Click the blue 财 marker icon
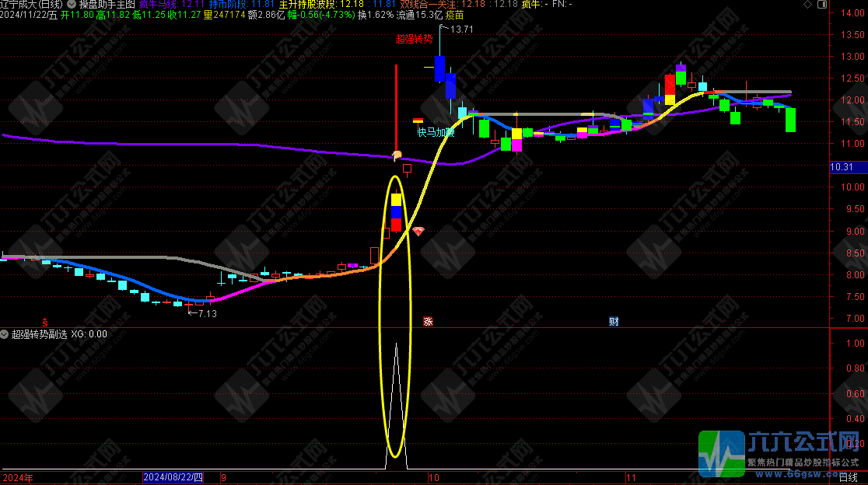Screen dimensions: 868x485 pos(614,321)
